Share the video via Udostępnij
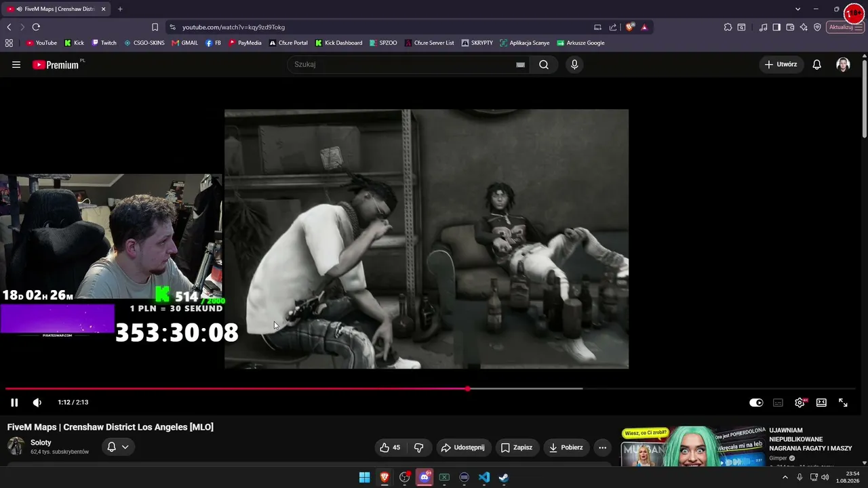Viewport: 868px width, 488px height. [x=462, y=447]
